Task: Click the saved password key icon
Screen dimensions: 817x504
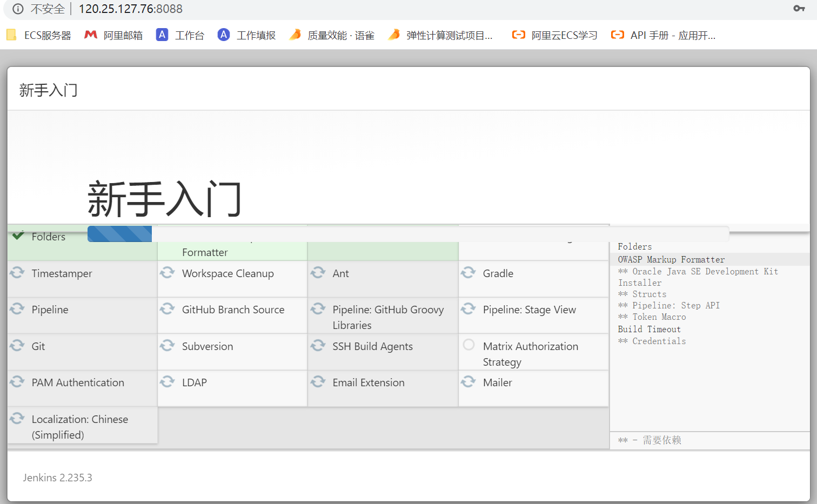Action: click(x=799, y=8)
